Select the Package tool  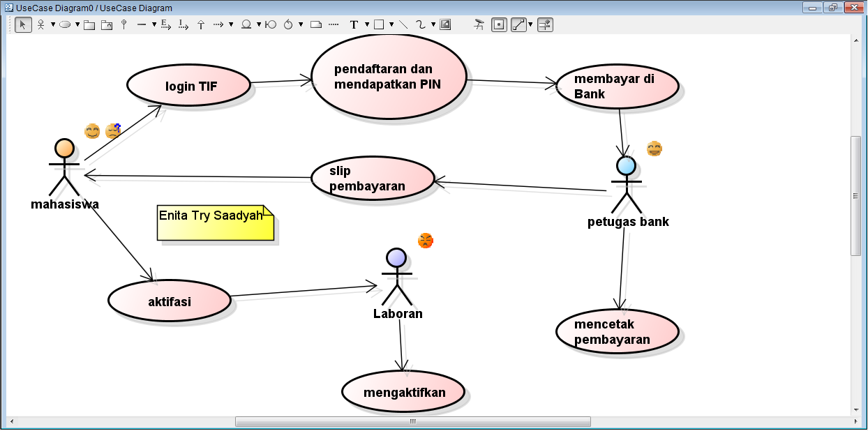89,24
